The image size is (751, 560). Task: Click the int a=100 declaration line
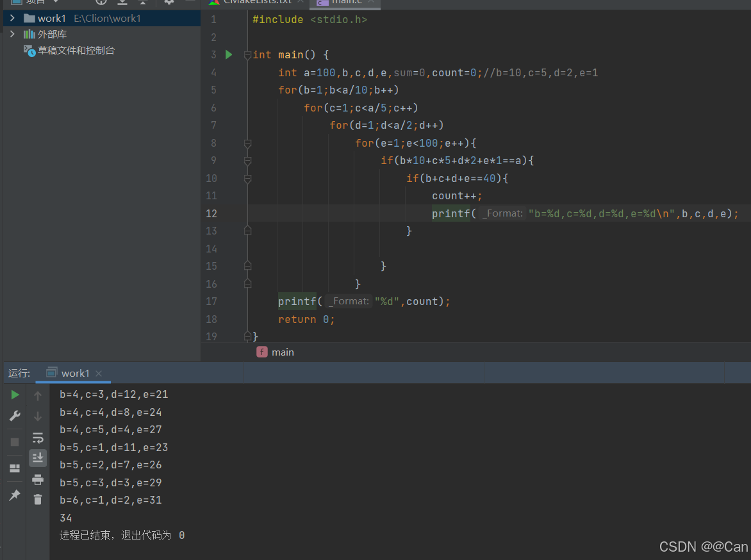click(x=438, y=73)
